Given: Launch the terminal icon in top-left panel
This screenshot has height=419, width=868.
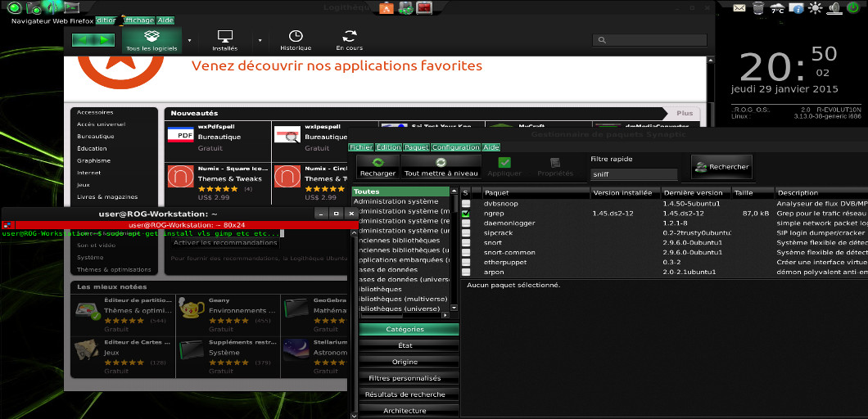Looking at the screenshot, I should coord(71,7).
